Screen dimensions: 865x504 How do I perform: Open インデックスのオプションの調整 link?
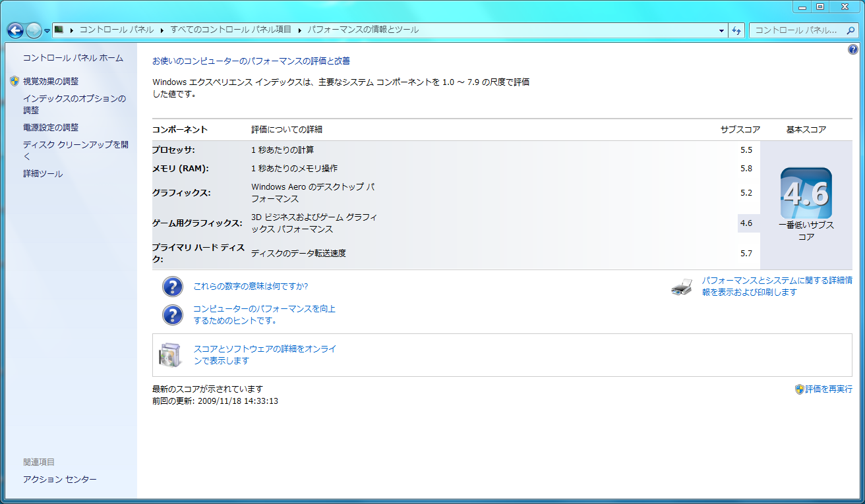[x=74, y=104]
